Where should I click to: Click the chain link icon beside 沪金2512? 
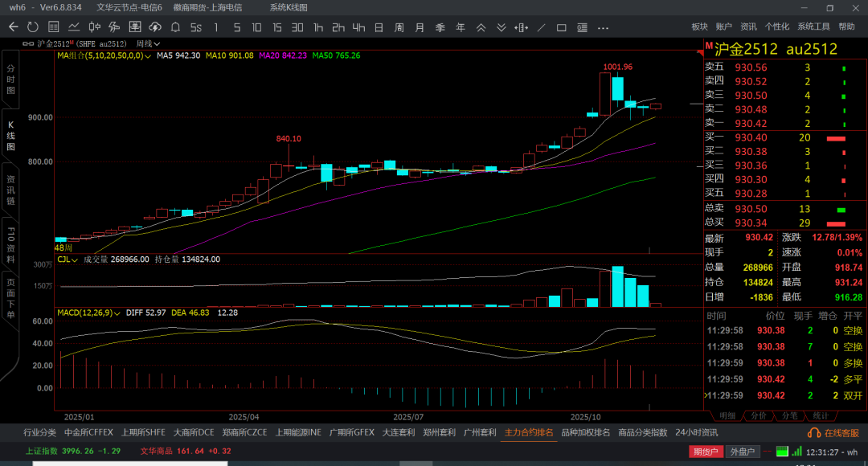click(28, 43)
